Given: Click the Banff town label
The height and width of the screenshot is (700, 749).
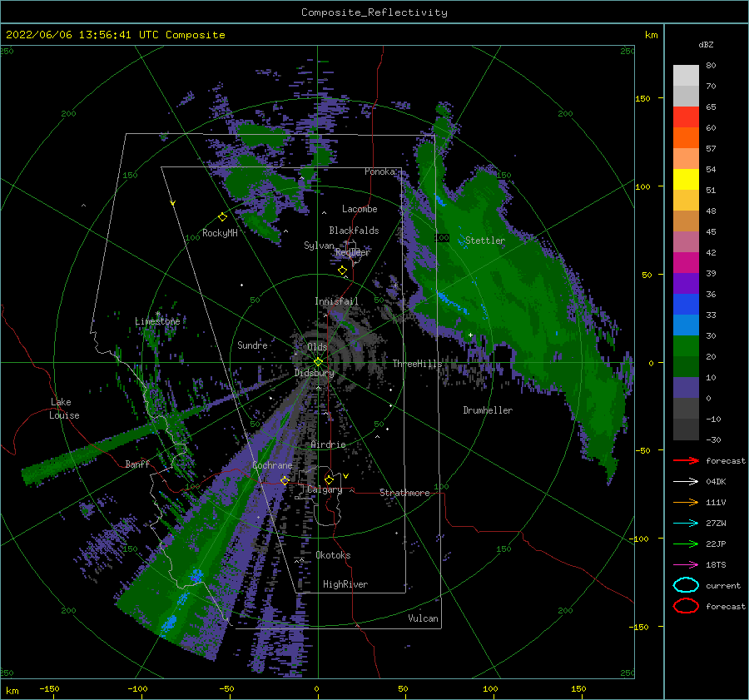Looking at the screenshot, I should [x=137, y=464].
